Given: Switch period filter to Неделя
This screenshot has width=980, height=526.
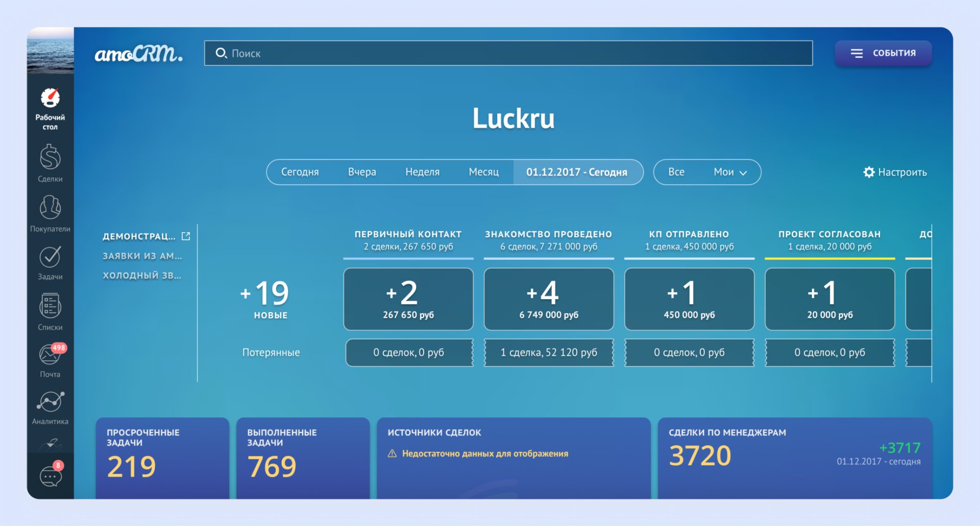Looking at the screenshot, I should [x=422, y=172].
